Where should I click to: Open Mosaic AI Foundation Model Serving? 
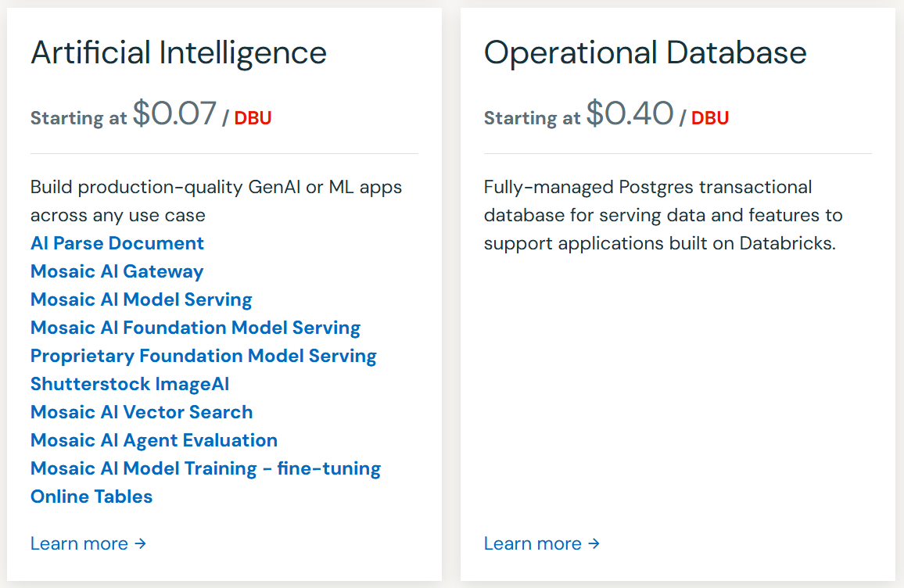[x=195, y=328]
